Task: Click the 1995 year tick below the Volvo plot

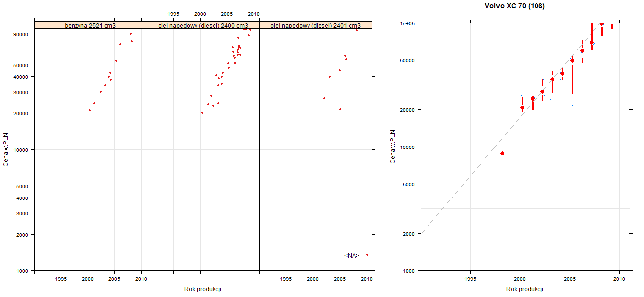Action: (x=470, y=280)
